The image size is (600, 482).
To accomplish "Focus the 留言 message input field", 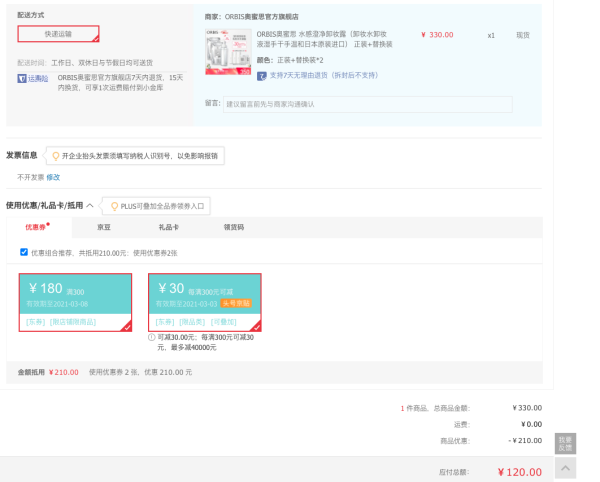I will [368, 104].
